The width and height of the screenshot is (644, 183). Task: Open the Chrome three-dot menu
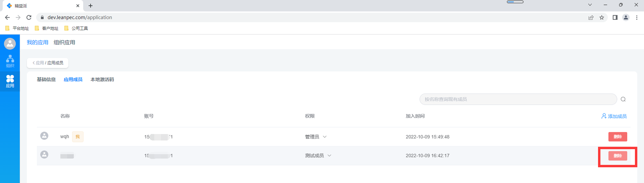pos(637,18)
